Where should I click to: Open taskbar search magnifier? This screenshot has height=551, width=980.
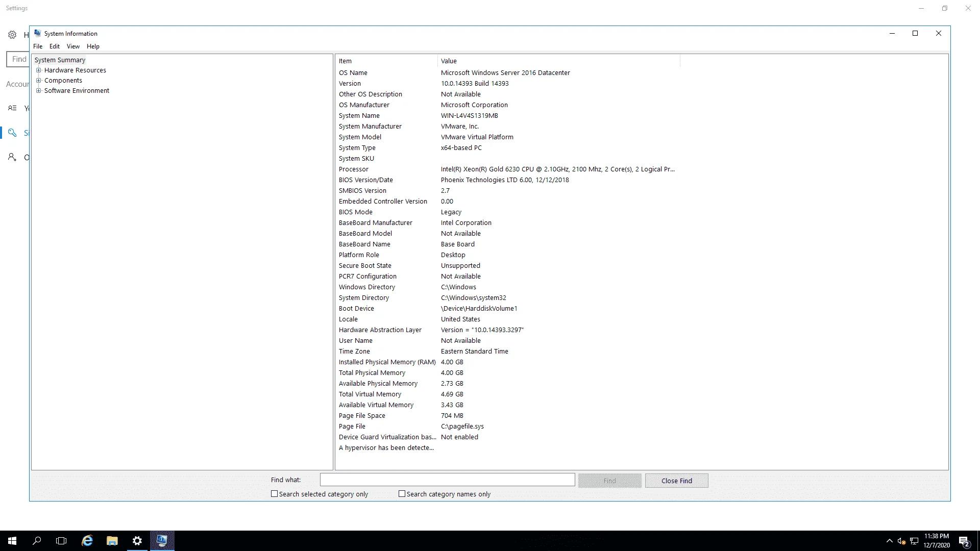pyautogui.click(x=37, y=541)
